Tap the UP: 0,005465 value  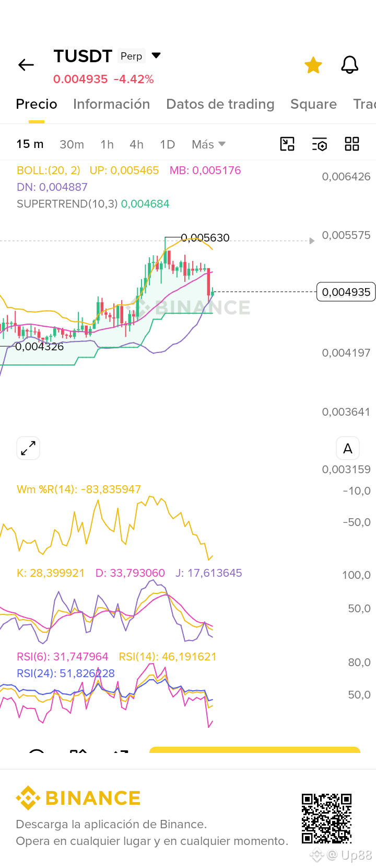click(x=124, y=170)
